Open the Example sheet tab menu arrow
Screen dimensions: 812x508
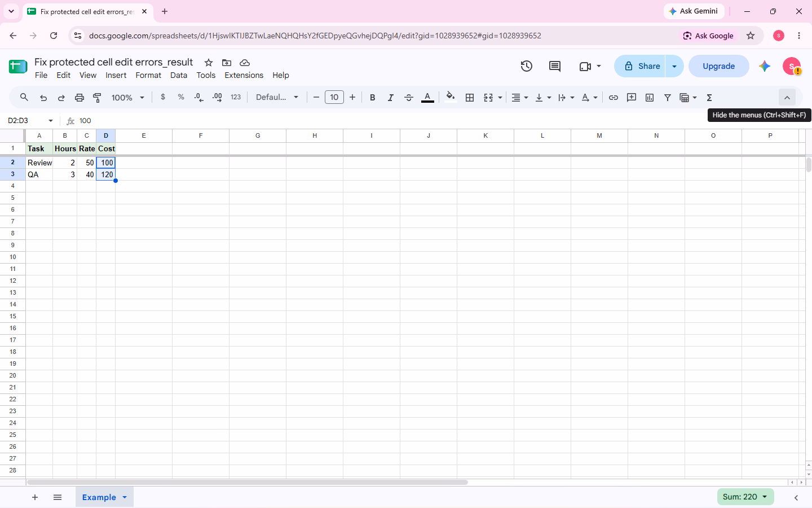pyautogui.click(x=125, y=497)
